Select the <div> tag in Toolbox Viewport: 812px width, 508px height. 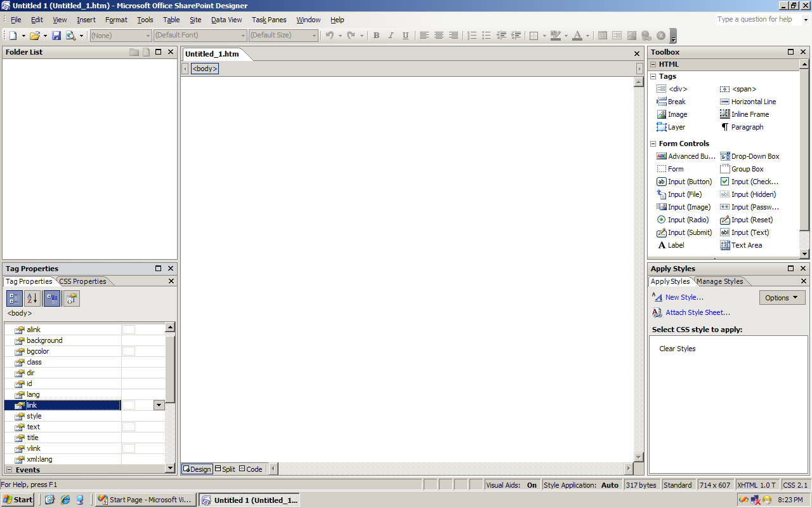(x=672, y=89)
